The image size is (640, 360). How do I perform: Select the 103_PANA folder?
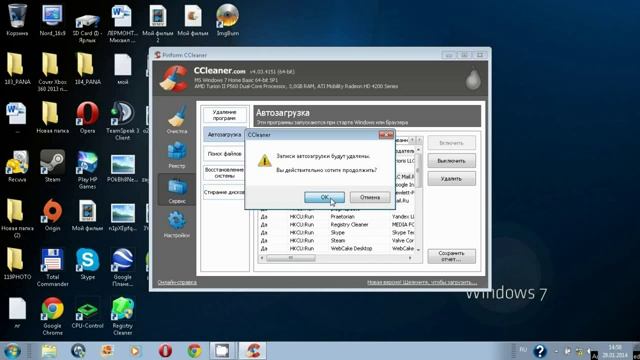[17, 69]
